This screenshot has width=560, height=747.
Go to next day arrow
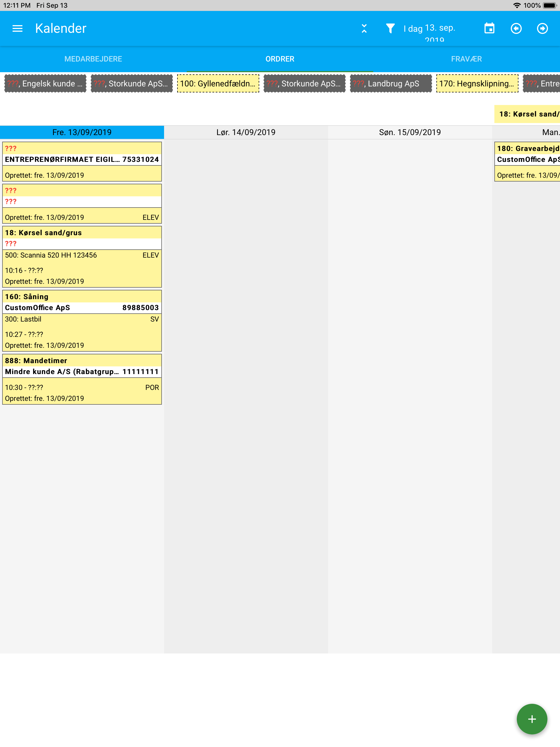(x=542, y=28)
